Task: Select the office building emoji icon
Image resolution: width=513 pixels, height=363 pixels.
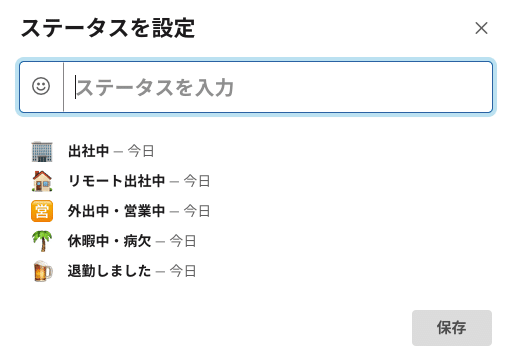Action: 42,152
